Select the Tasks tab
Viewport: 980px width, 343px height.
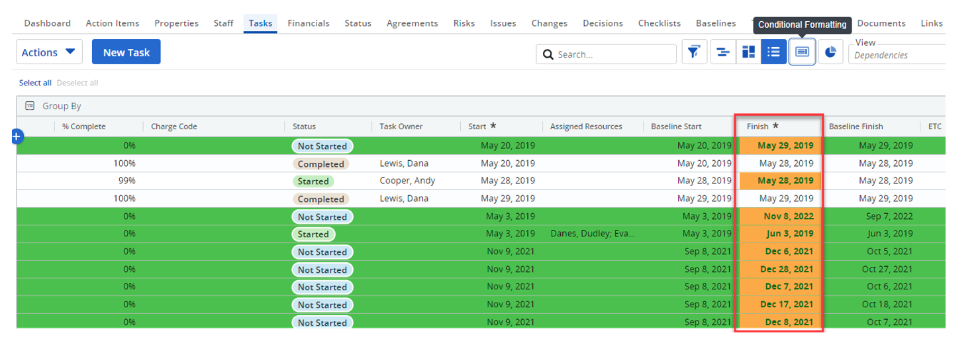[261, 23]
